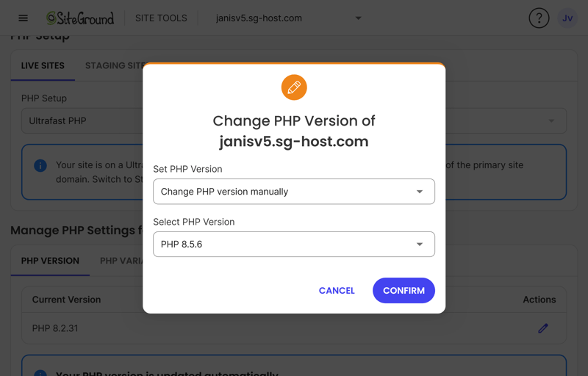
Task: Expand the Ultrafast PHP setup dropdown
Action: tap(551, 121)
